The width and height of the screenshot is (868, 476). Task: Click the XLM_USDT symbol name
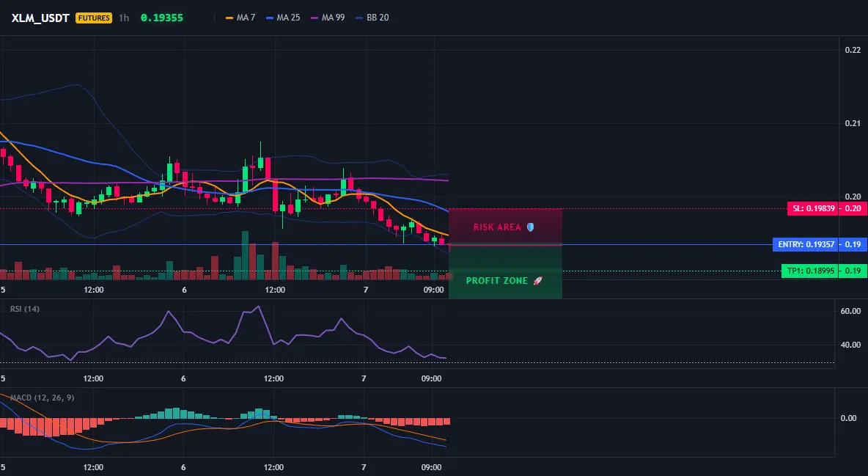[x=40, y=18]
